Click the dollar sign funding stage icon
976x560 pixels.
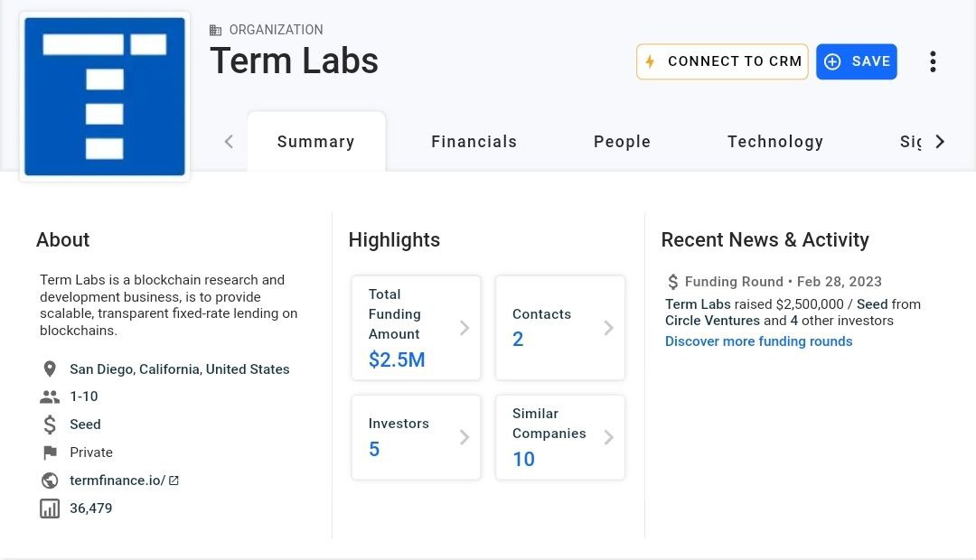point(50,425)
